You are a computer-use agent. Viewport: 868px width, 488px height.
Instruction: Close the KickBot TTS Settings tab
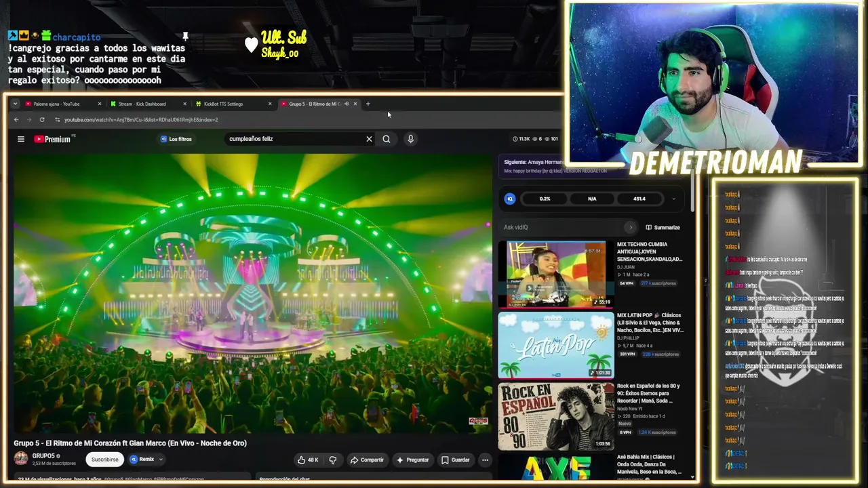tap(270, 104)
